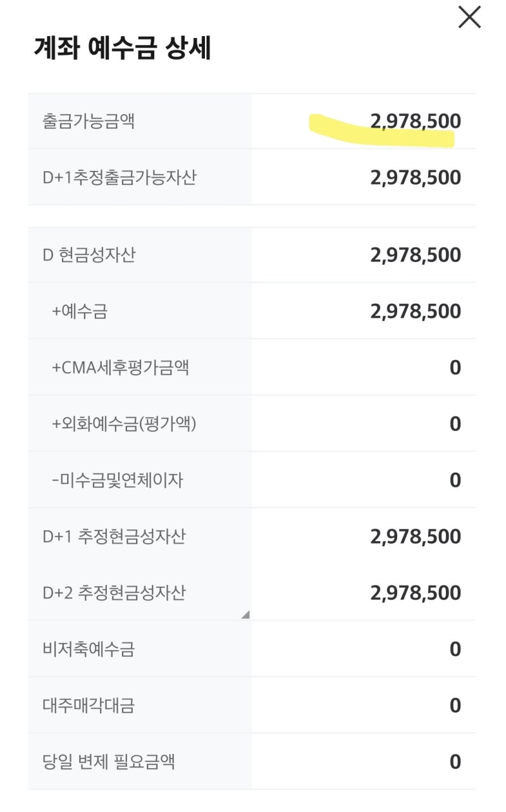Select the D+1추정출금가능자산 row label
506x812 pixels.
click(120, 177)
